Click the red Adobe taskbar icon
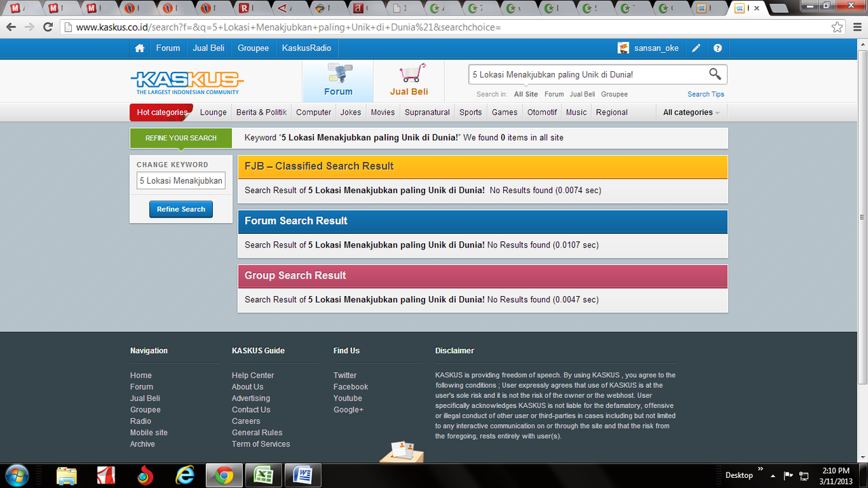Screen dimensions: 868x488 [x=106, y=476]
